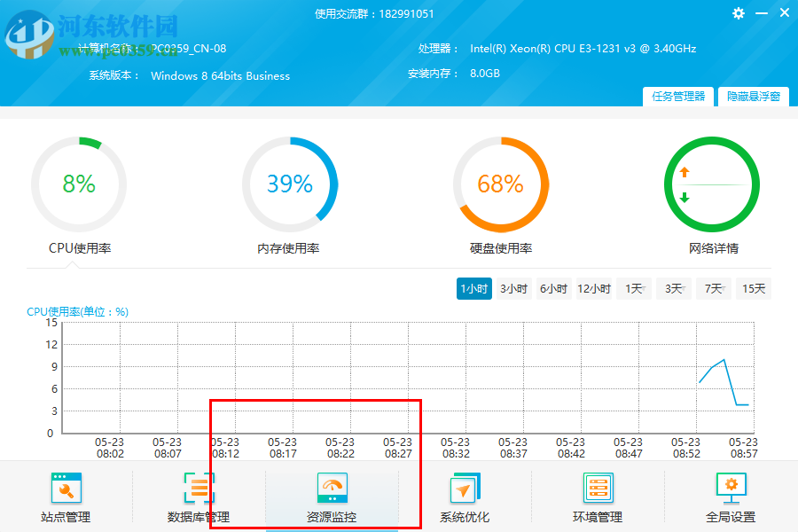Click the 内存使用率 39% gauge
The width and height of the screenshot is (798, 532).
point(290,184)
